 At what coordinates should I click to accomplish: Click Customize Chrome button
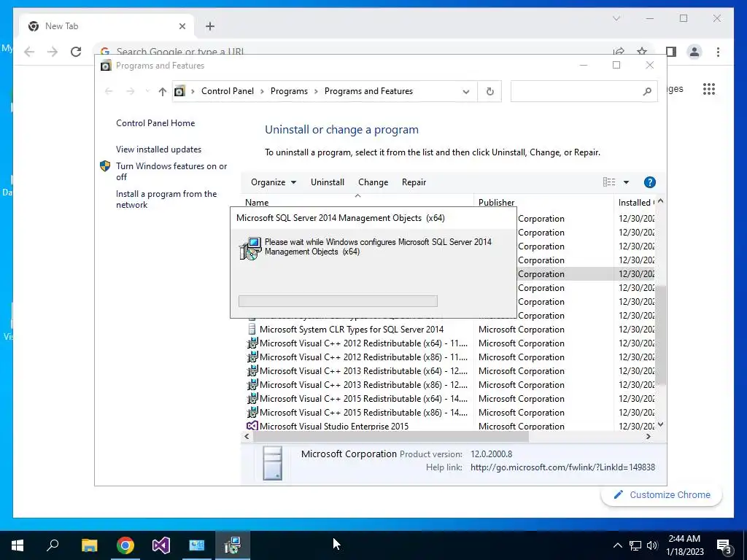tap(662, 495)
